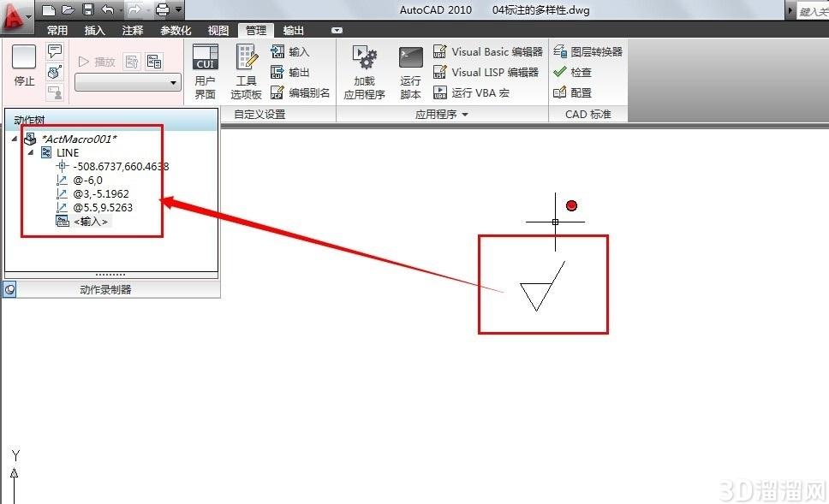Click the action recorder preferences icon
Viewport: 829px width, 504px height.
132,62
